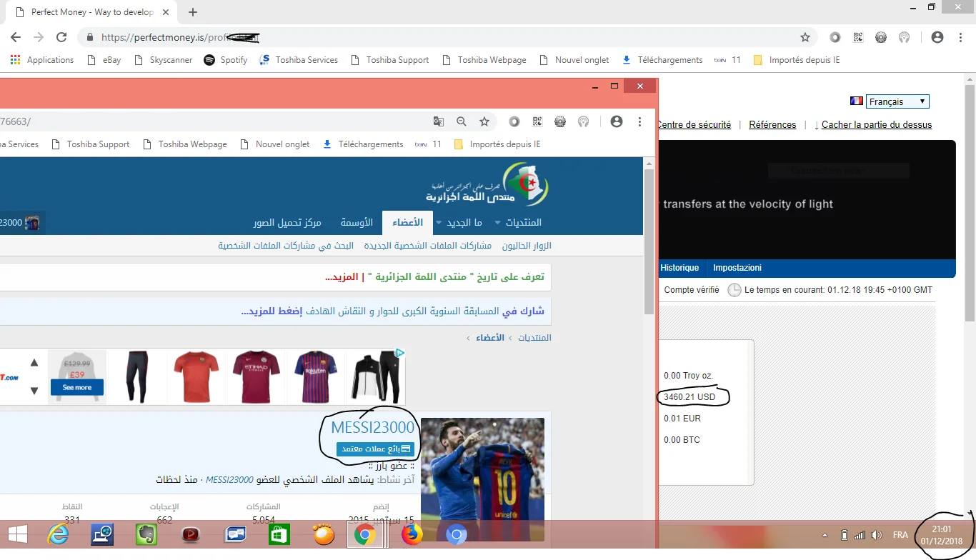976x560 pixels.
Task: Click the MESSI23000 profile name
Action: point(372,427)
